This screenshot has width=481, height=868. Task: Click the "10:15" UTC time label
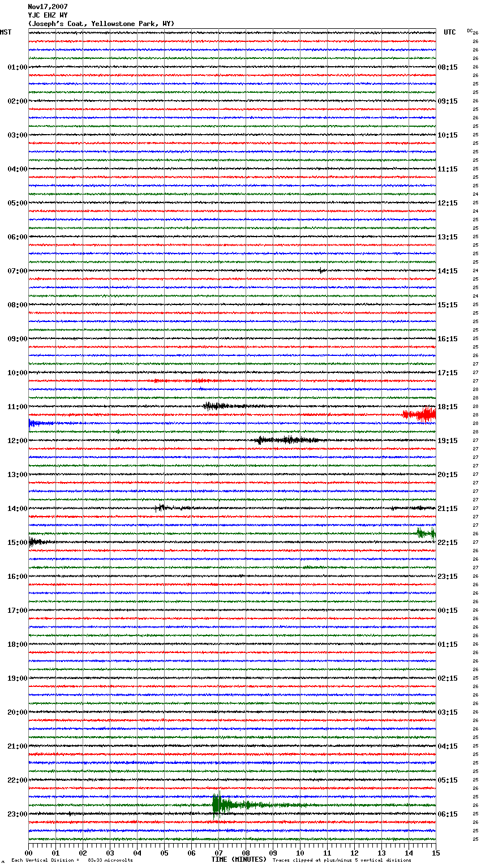pyautogui.click(x=448, y=135)
